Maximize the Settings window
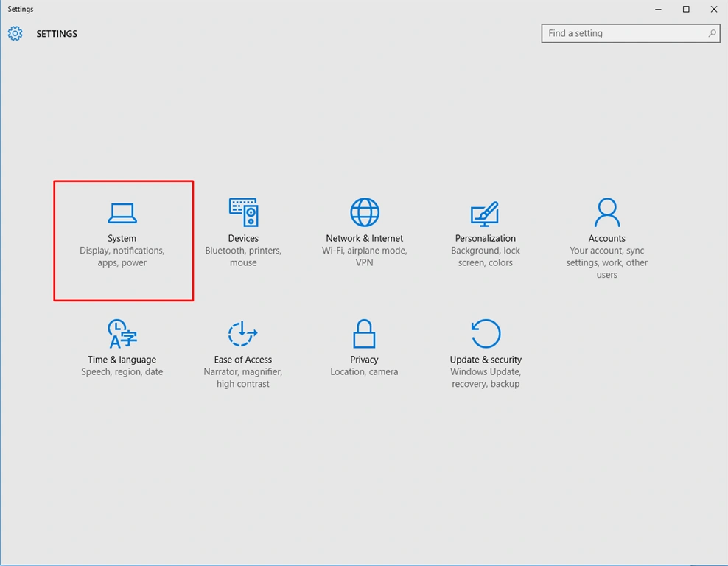The width and height of the screenshot is (728, 566). point(686,10)
